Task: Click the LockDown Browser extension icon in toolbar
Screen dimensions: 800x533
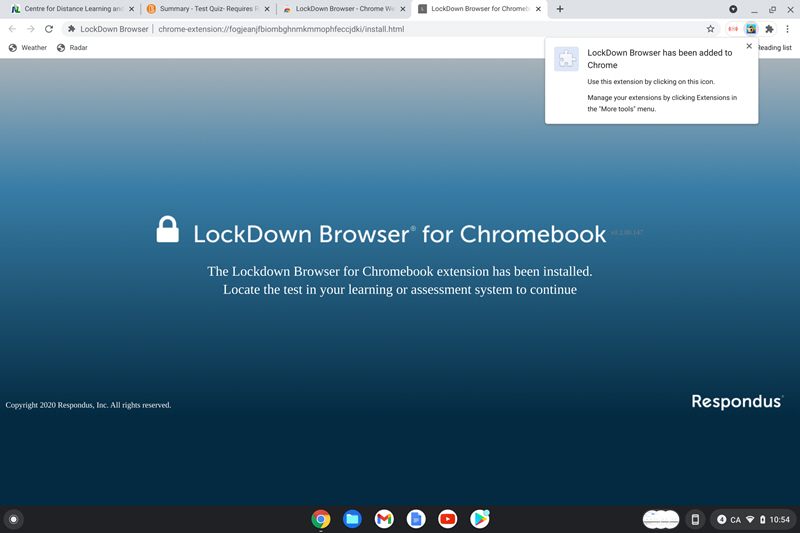Action: (751, 29)
